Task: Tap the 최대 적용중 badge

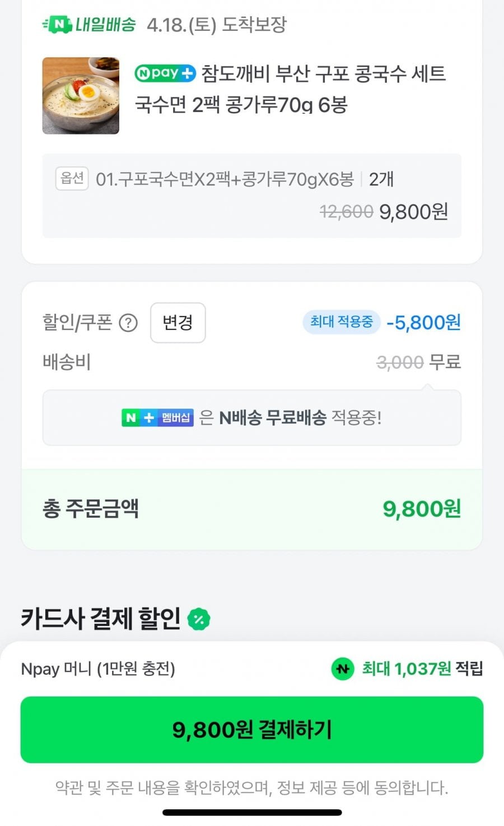Action: click(x=341, y=322)
